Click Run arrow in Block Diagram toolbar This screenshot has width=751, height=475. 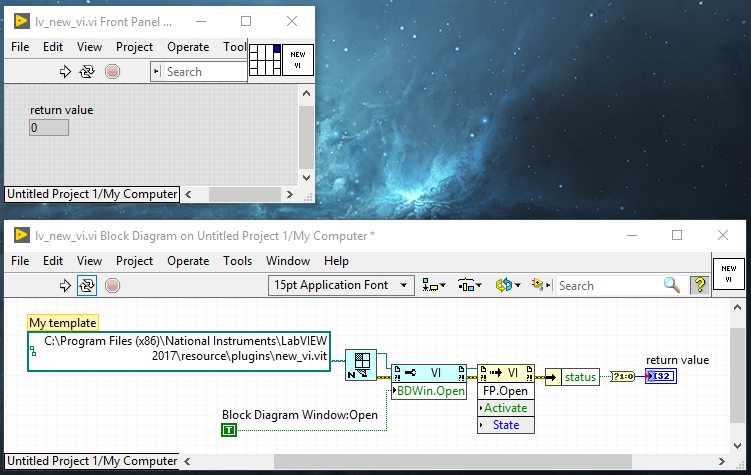pyautogui.click(x=66, y=285)
